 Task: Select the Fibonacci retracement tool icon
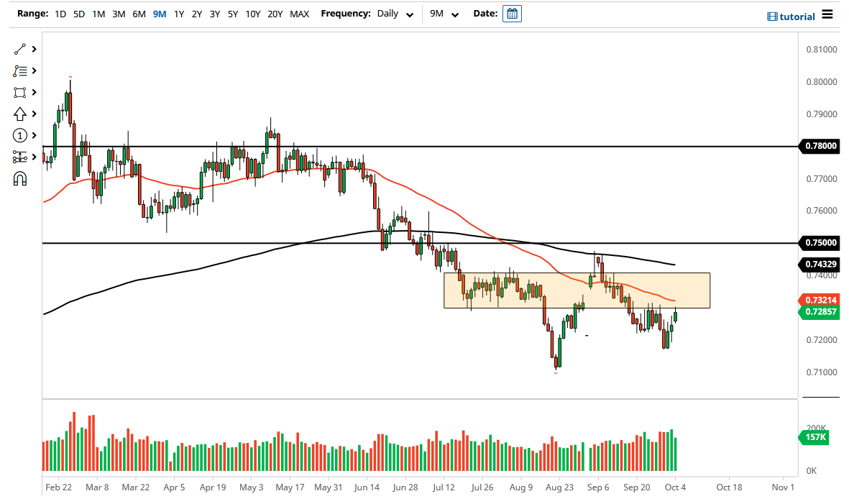(19, 71)
